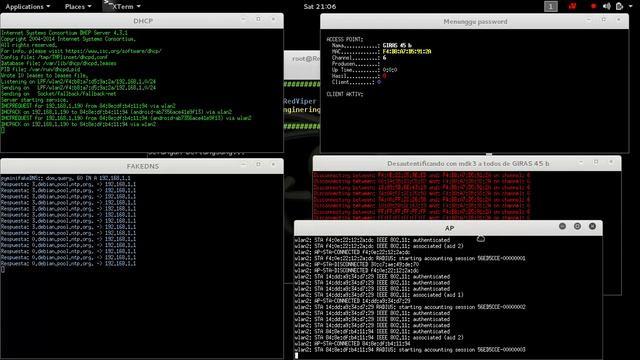Close the DHCP window
The width and height of the screenshot is (640, 360).
pyautogui.click(x=273, y=20)
